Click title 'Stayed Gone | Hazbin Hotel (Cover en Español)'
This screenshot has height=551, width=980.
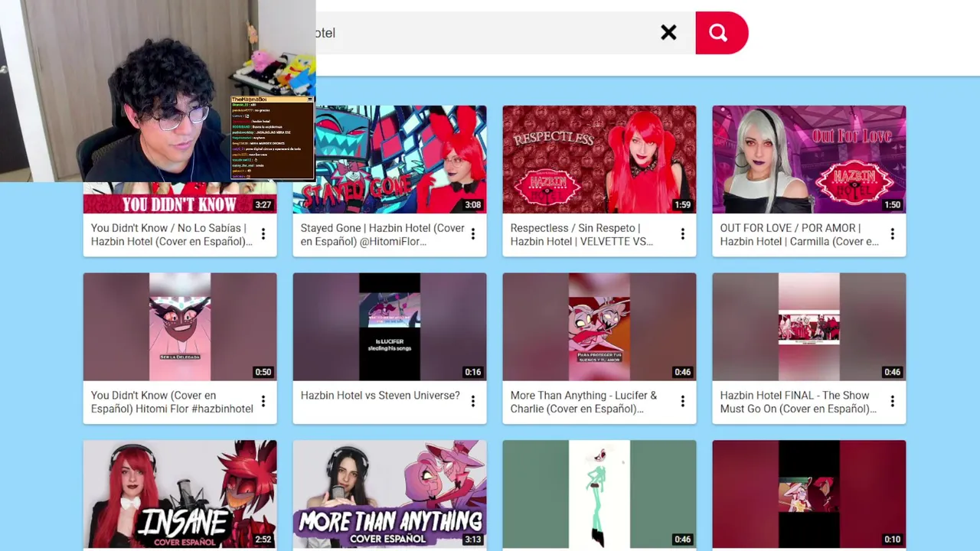pyautogui.click(x=383, y=235)
